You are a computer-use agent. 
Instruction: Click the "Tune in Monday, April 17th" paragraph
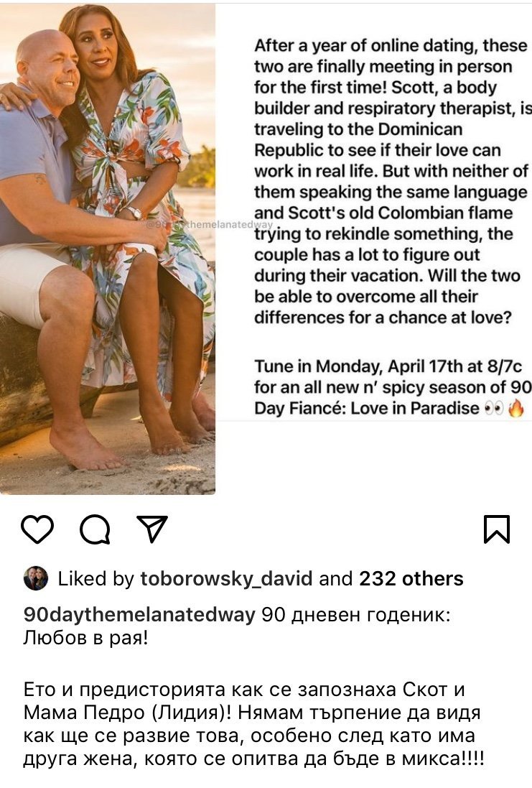pos(391,386)
